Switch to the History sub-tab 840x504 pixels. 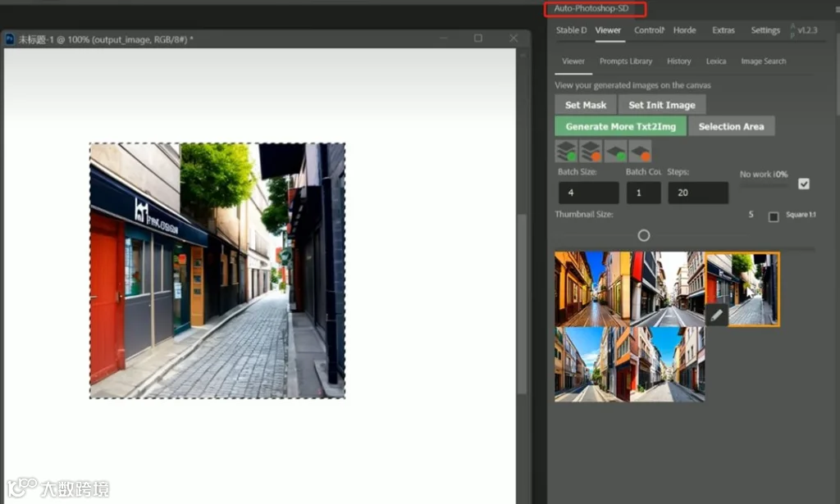point(678,61)
